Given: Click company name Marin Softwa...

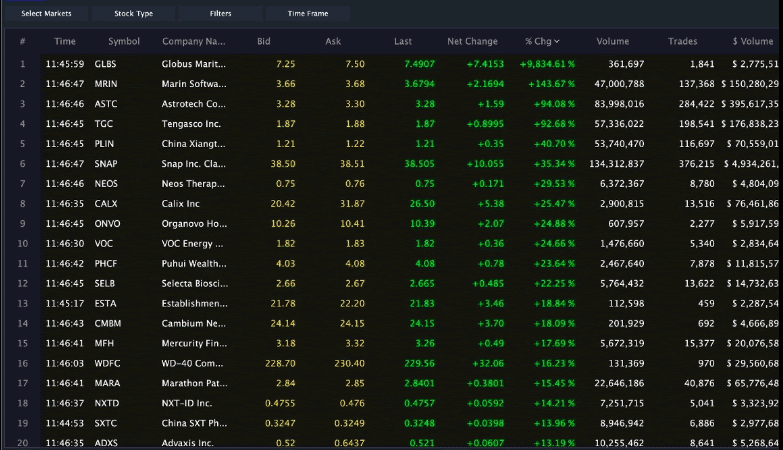Looking at the screenshot, I should [x=194, y=84].
